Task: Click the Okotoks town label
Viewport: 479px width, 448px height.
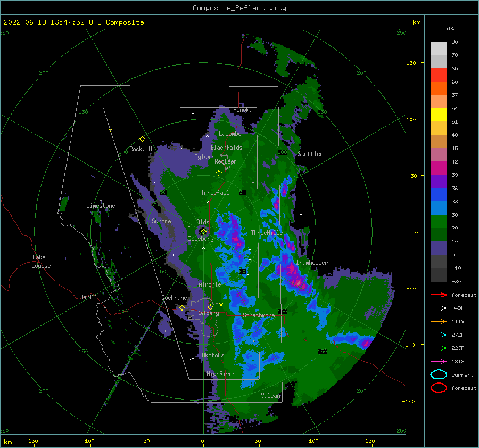Action: 213,355
